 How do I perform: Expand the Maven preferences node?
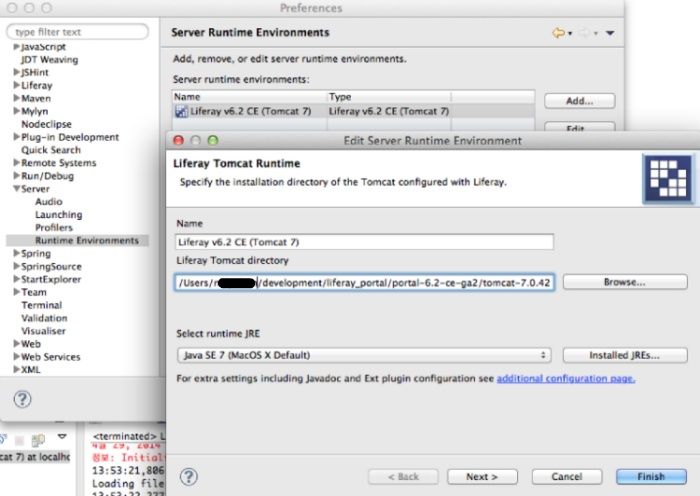click(x=17, y=98)
